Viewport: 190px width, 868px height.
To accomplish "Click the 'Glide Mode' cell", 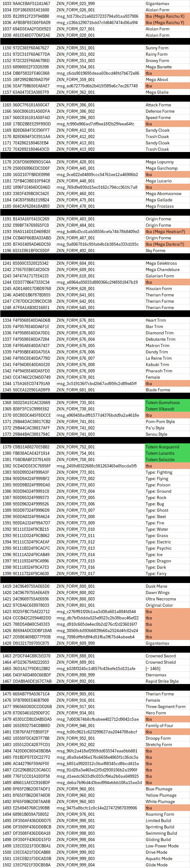I will [x=156, y=865].
